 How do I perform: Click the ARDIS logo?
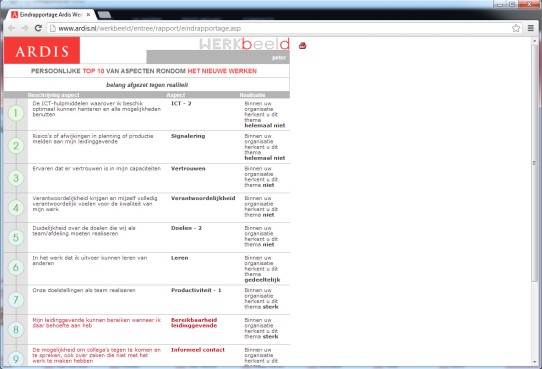pyautogui.click(x=42, y=50)
